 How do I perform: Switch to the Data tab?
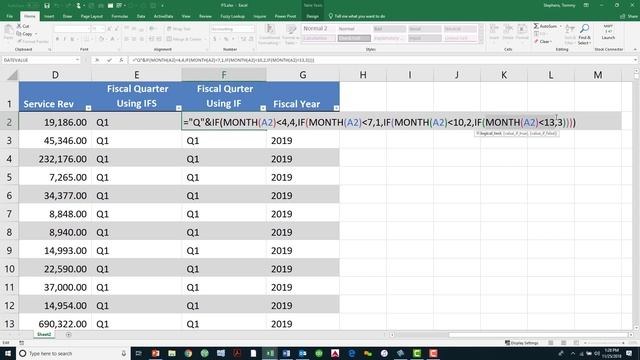click(x=141, y=16)
